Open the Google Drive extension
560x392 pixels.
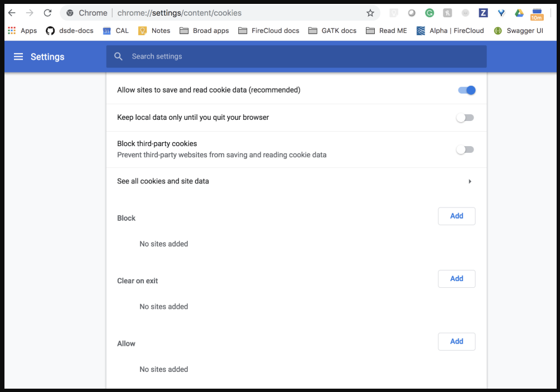coord(519,13)
